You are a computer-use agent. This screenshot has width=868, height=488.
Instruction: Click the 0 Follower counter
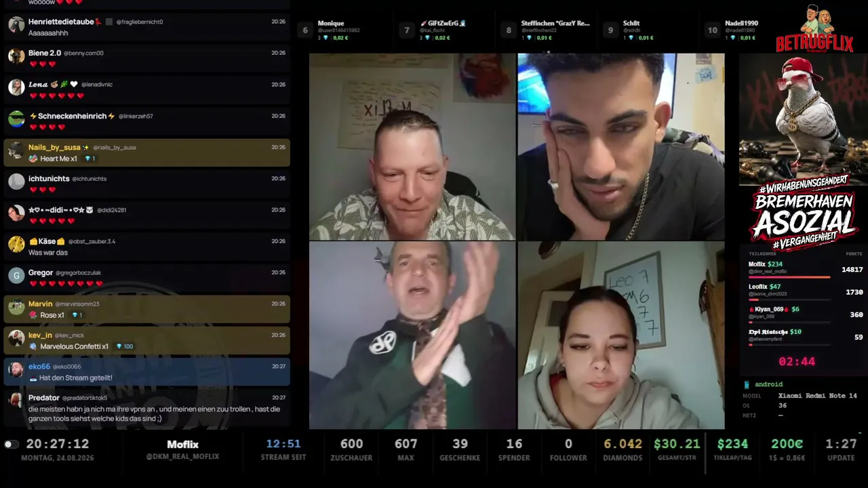point(568,444)
